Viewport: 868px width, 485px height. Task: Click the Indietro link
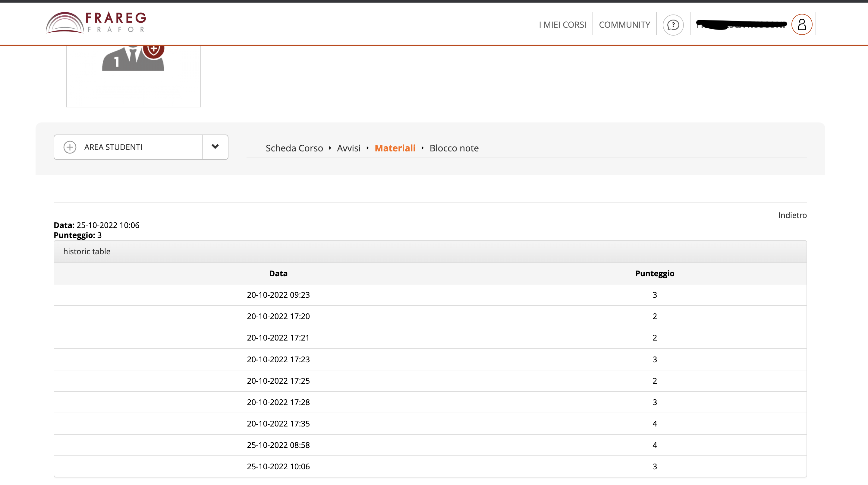792,215
